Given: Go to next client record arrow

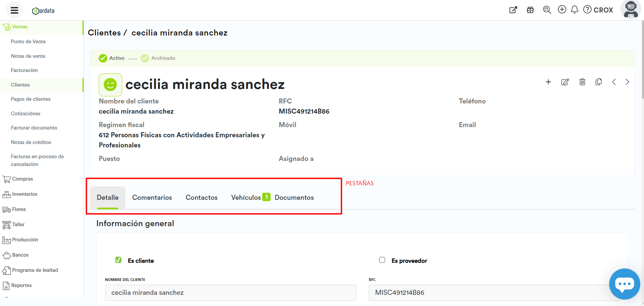Looking at the screenshot, I should (627, 82).
